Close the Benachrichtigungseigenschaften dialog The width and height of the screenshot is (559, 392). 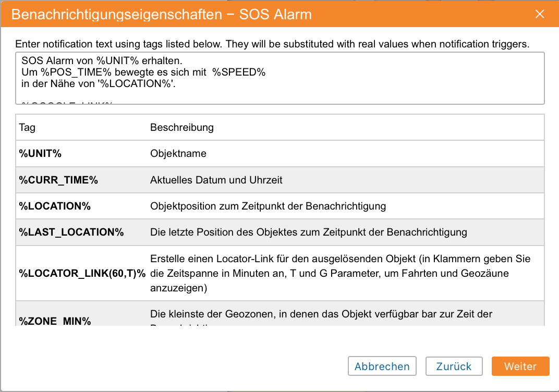(540, 14)
